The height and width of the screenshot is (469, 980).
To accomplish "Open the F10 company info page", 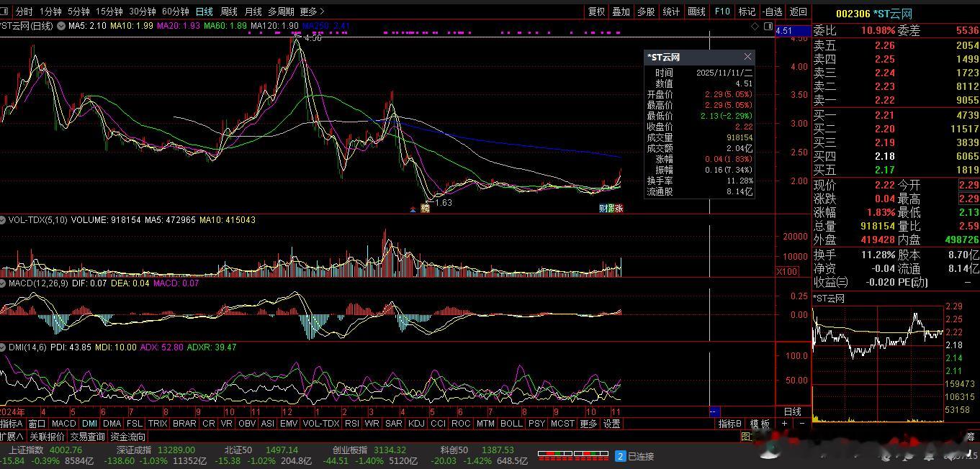I will tap(722, 12).
